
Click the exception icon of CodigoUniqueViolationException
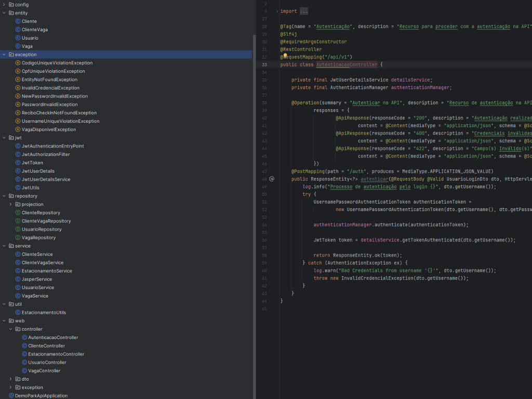(x=18, y=63)
